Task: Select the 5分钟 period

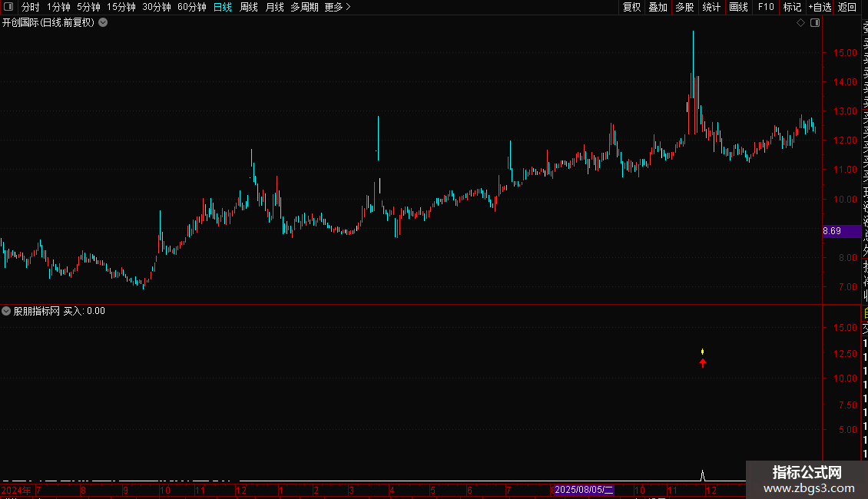Action: 88,7
